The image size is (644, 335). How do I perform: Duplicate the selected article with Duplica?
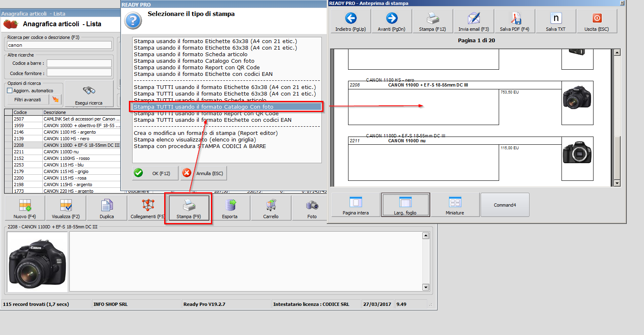107,208
